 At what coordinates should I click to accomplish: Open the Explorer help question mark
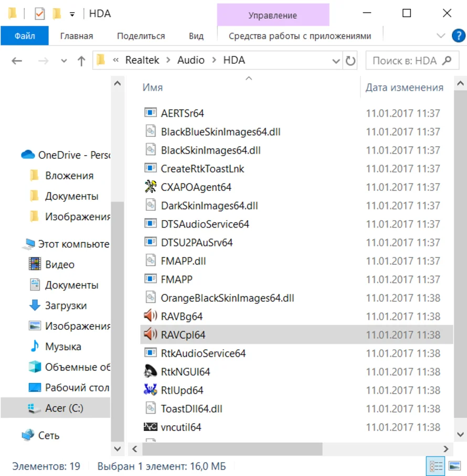[x=459, y=36]
